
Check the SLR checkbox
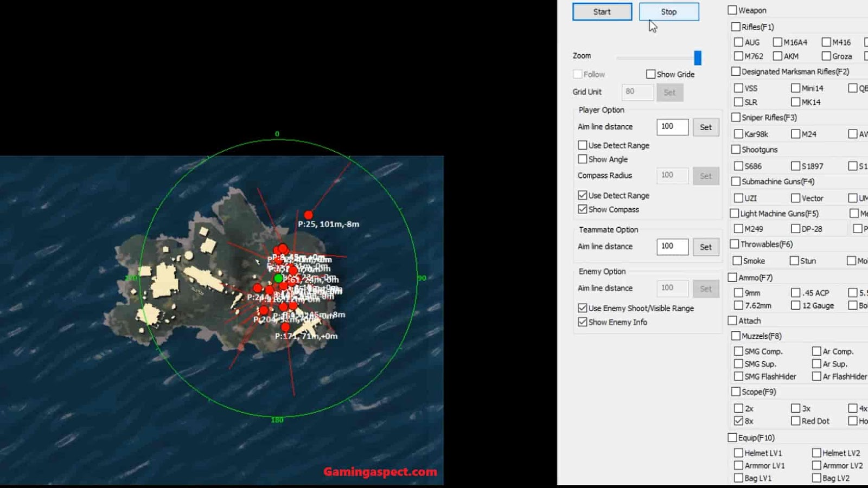[738, 102]
